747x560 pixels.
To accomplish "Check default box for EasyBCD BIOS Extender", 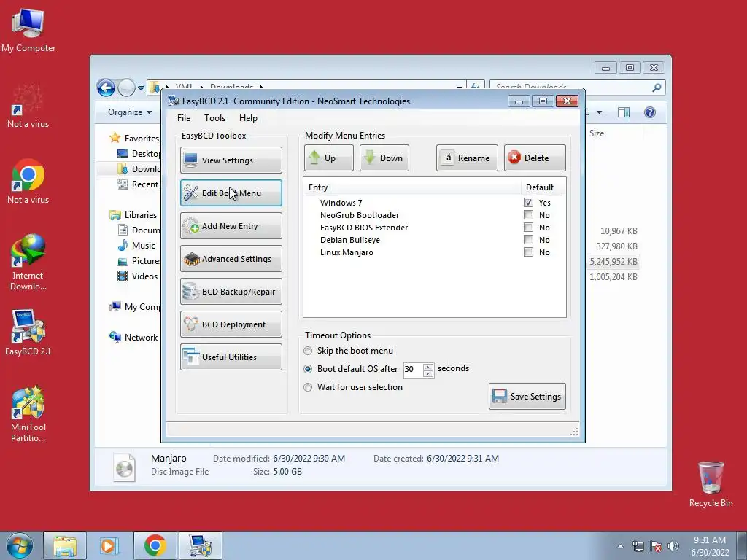I will 528,227.
